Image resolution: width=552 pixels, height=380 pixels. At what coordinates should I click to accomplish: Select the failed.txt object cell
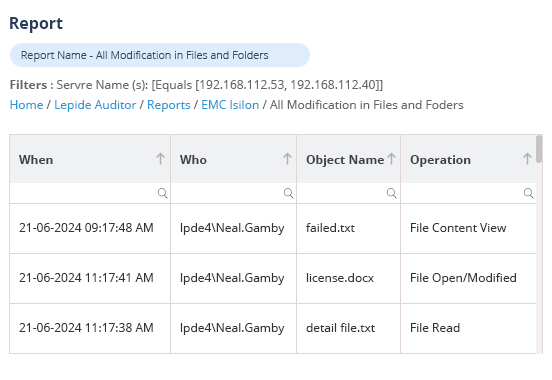[x=349, y=228]
